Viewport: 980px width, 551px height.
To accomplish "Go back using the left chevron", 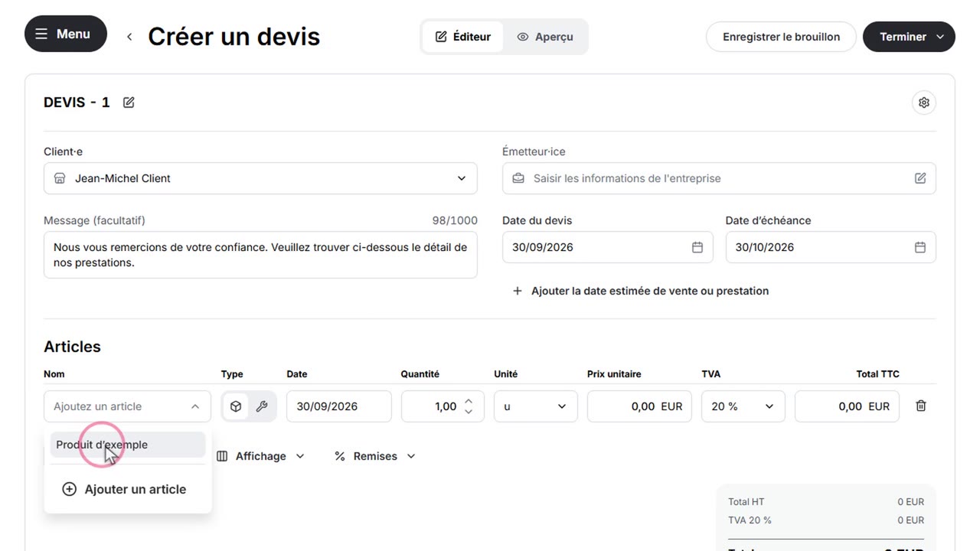I will 129,37.
